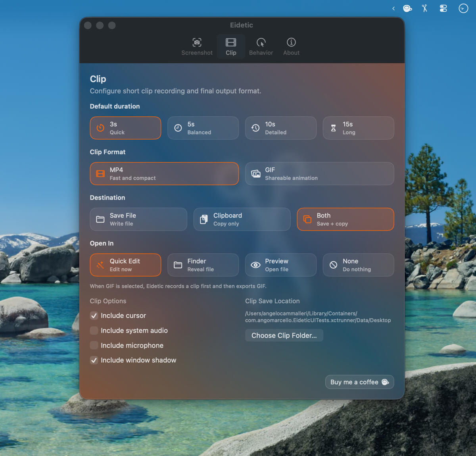
Task: Click Choose Clip Folder button
Action: point(284,335)
